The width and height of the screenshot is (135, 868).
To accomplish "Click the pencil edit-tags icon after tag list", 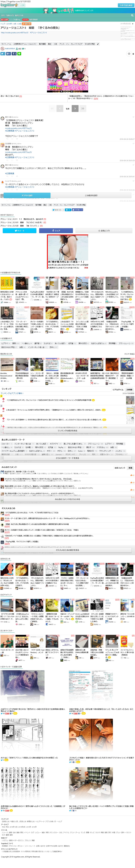I will click(98, 44).
